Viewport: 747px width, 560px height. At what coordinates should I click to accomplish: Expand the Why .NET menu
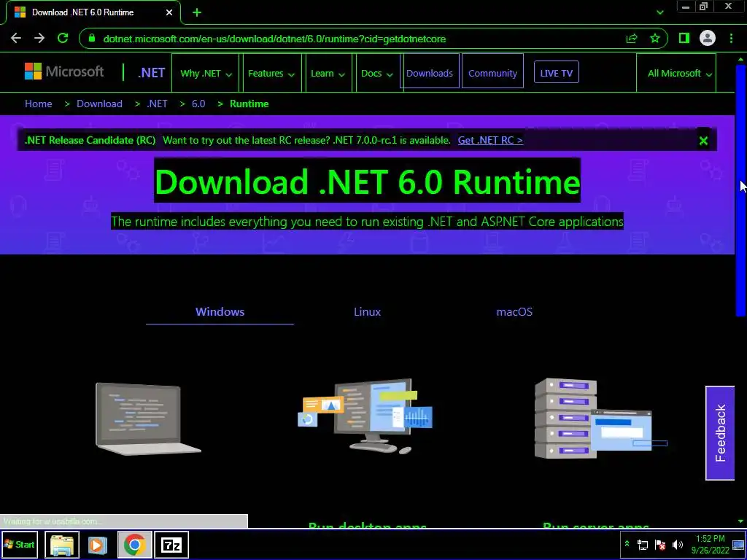coord(206,74)
